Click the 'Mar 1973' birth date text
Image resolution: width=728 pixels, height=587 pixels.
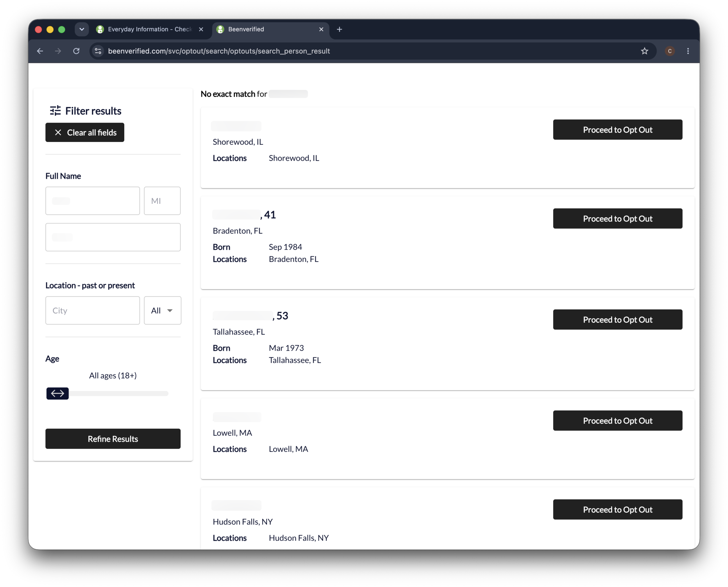[x=286, y=348]
